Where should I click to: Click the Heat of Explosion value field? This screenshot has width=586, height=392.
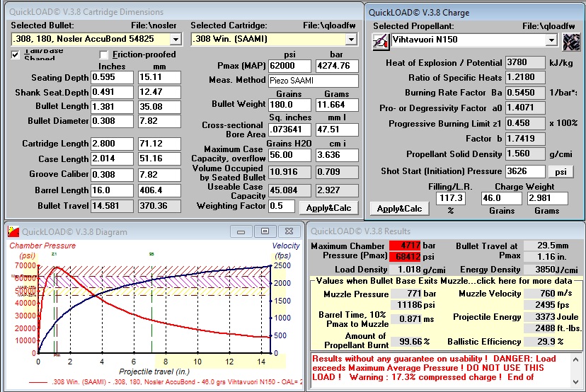[525, 62]
